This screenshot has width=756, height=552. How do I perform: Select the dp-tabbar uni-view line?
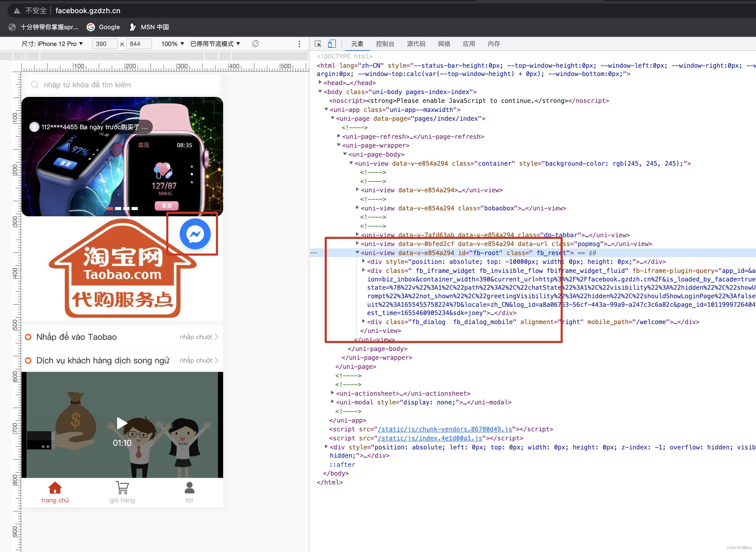[495, 235]
